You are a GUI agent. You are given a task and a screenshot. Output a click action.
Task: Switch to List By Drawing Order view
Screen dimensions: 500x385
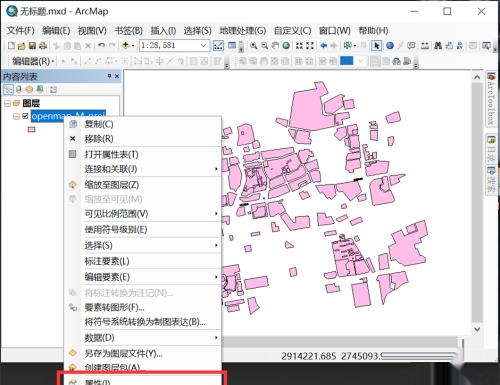pos(8,89)
